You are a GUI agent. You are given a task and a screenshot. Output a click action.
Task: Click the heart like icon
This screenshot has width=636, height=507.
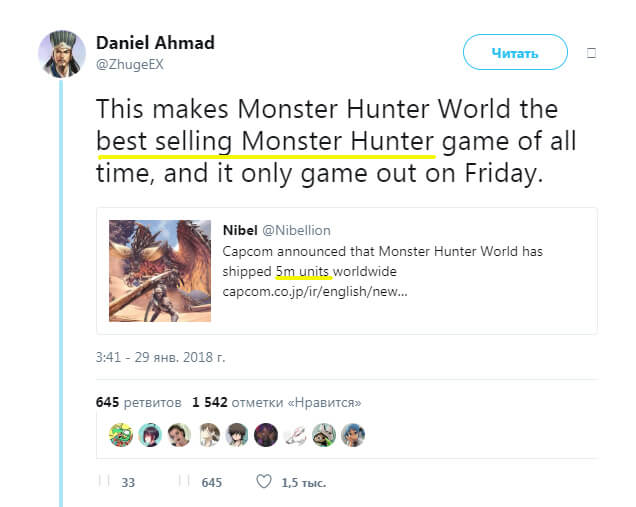tap(264, 481)
